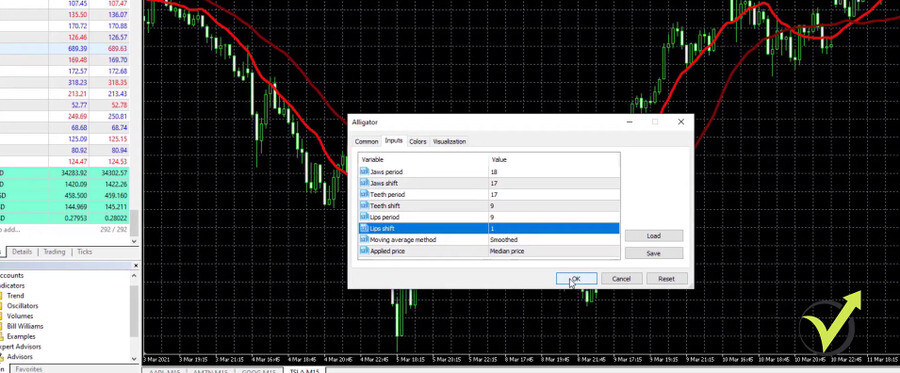Switch to the Colors tab
This screenshot has height=373, width=900.
(418, 141)
